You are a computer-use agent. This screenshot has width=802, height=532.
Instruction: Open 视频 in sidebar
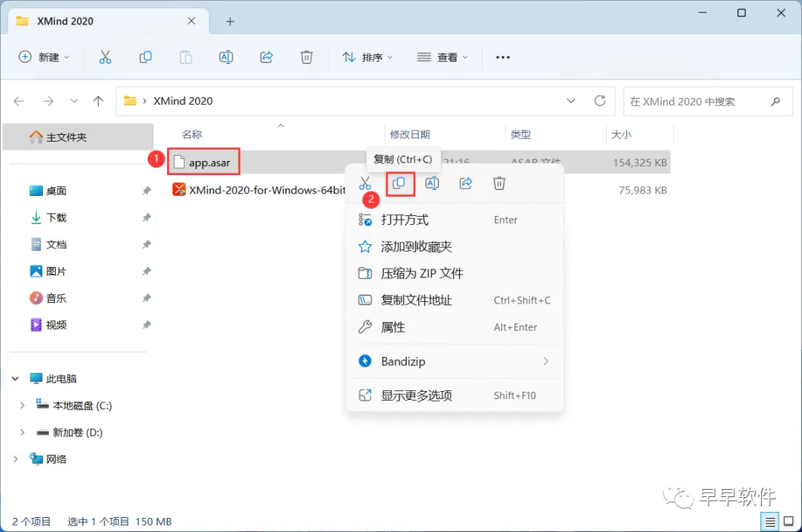coord(56,325)
